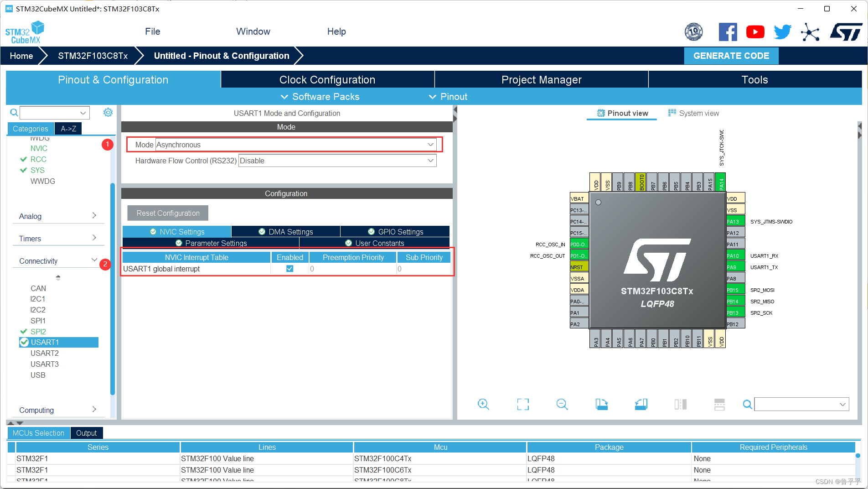Rotate the chip view clockwise
This screenshot has height=489, width=868.
click(602, 404)
